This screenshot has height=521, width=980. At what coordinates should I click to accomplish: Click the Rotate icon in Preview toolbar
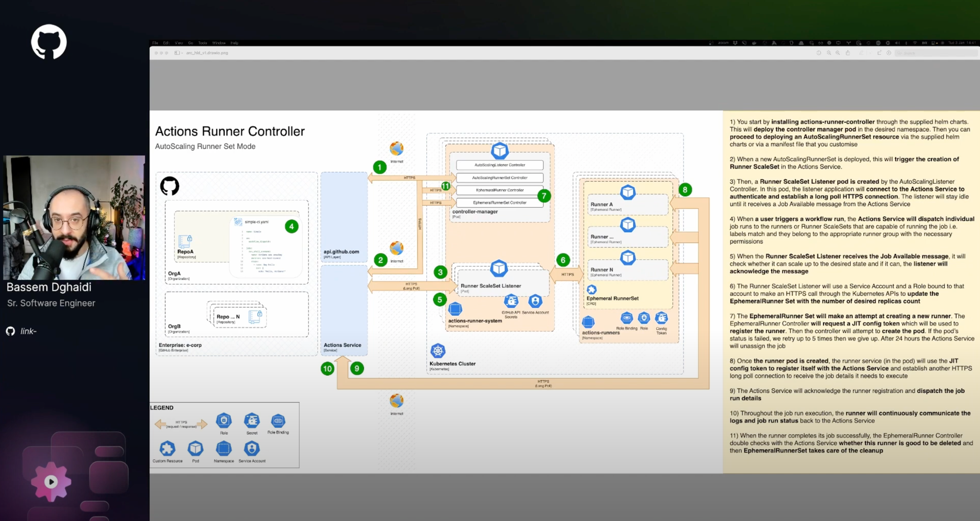[880, 53]
